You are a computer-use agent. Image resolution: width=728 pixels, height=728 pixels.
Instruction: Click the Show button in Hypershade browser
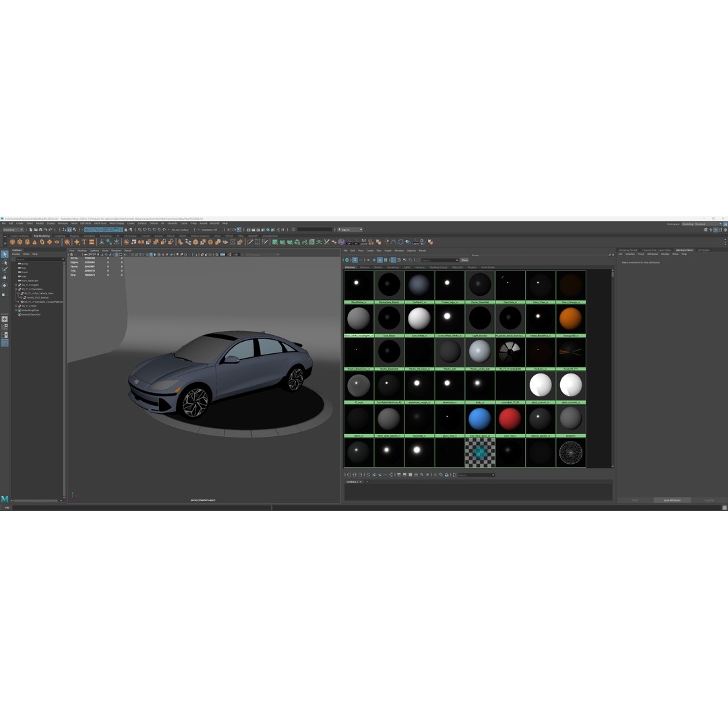(464, 260)
